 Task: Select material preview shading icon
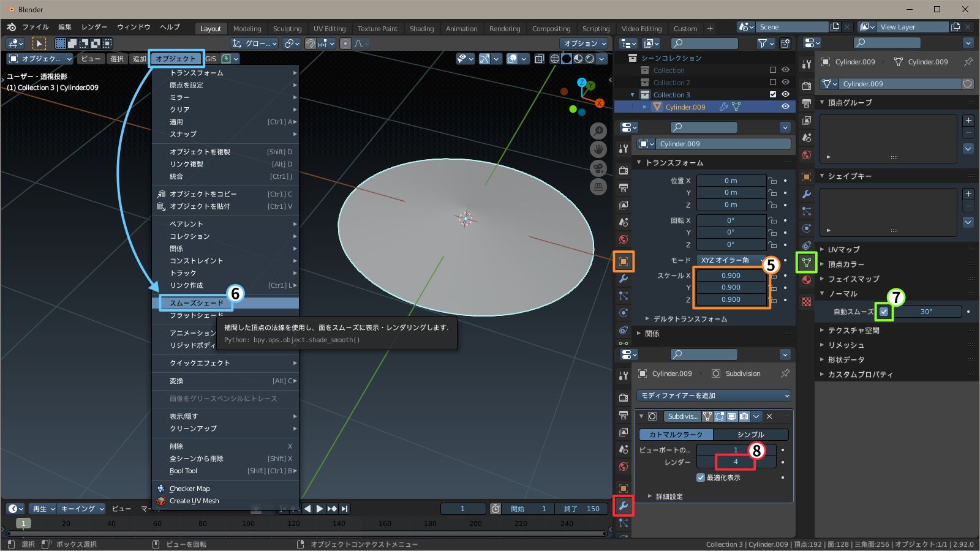click(x=578, y=59)
